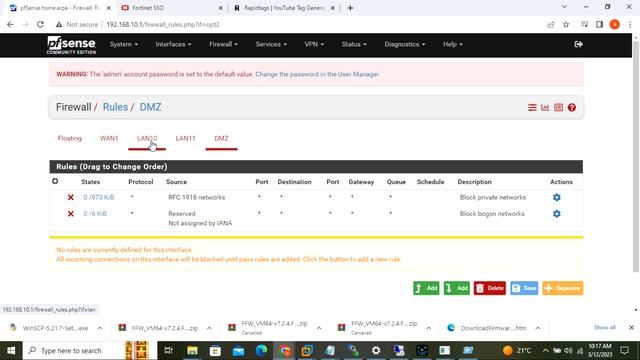Click Rules breadcrumb link
The height and width of the screenshot is (360, 640).
[115, 107]
